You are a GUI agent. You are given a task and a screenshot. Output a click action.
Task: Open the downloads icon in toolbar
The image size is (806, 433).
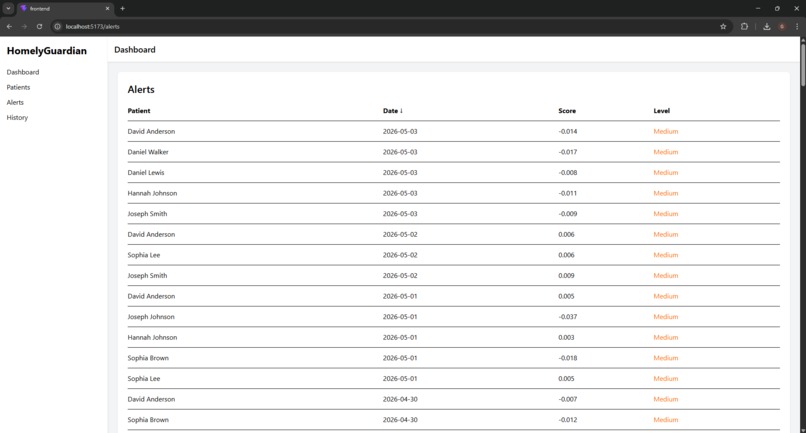point(766,26)
